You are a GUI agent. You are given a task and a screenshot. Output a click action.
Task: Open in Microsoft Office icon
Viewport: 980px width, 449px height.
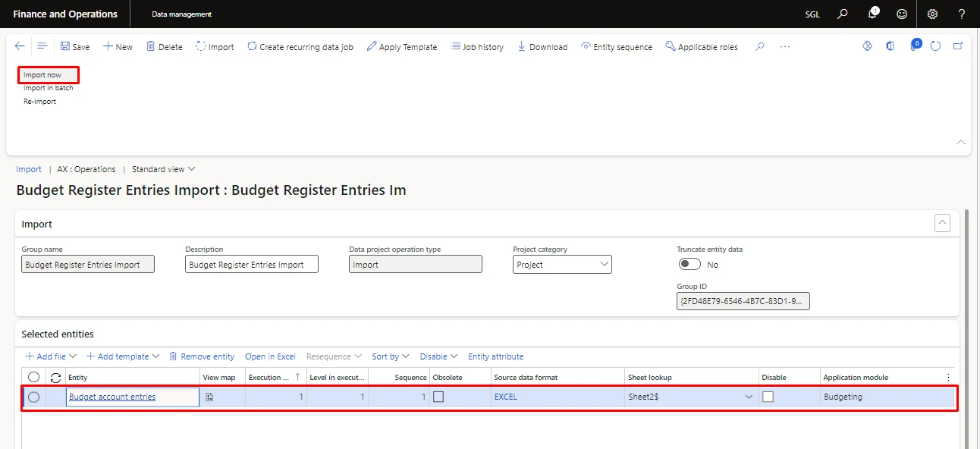(x=890, y=46)
